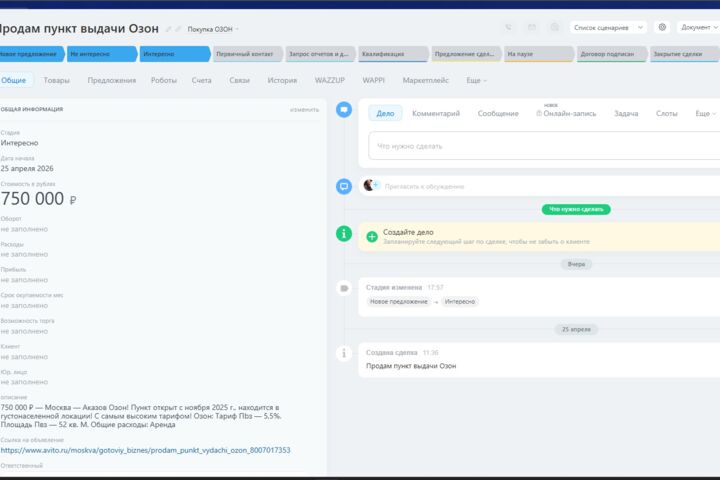Click the info icon beside Создана сделка

click(x=344, y=353)
